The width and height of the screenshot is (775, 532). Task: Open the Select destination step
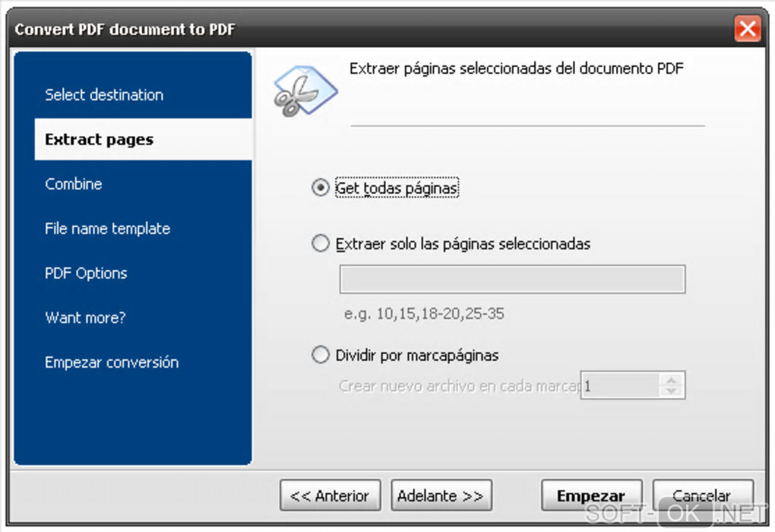click(x=104, y=95)
